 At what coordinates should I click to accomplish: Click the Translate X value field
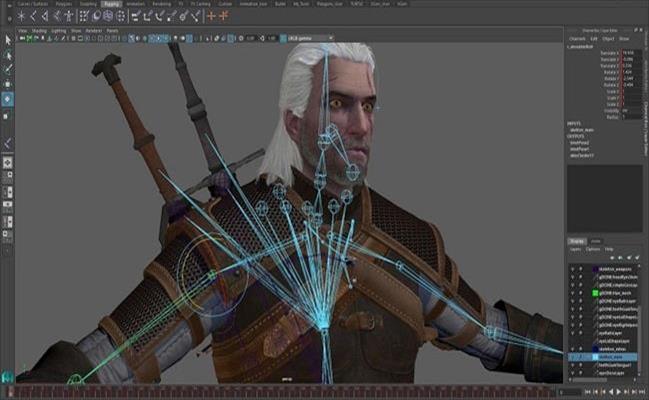(x=632, y=53)
